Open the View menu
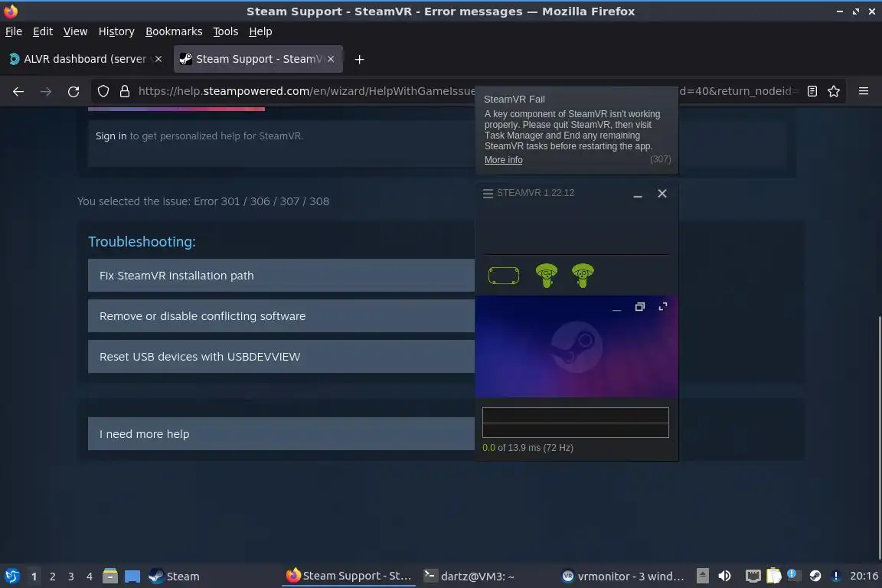The width and height of the screenshot is (882, 588). [75, 31]
